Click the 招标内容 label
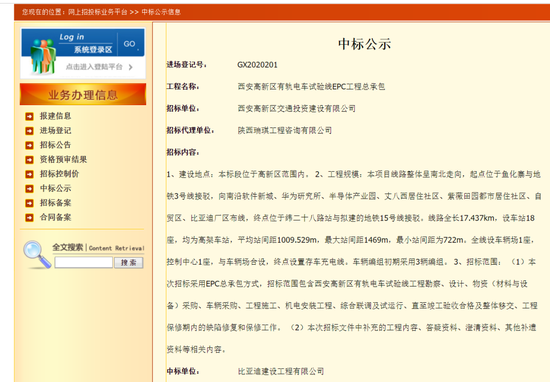Viewport: 550px width, 382px height. pos(182,152)
